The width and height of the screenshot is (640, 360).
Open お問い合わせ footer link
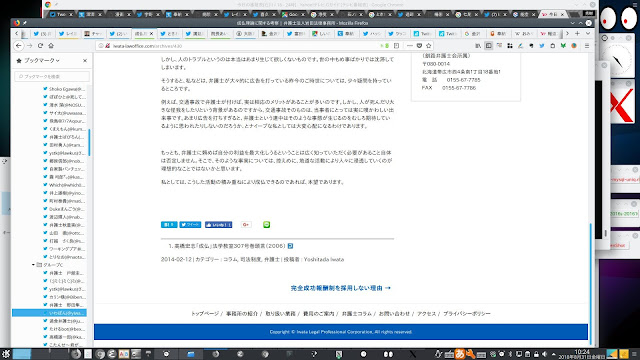coord(394,314)
